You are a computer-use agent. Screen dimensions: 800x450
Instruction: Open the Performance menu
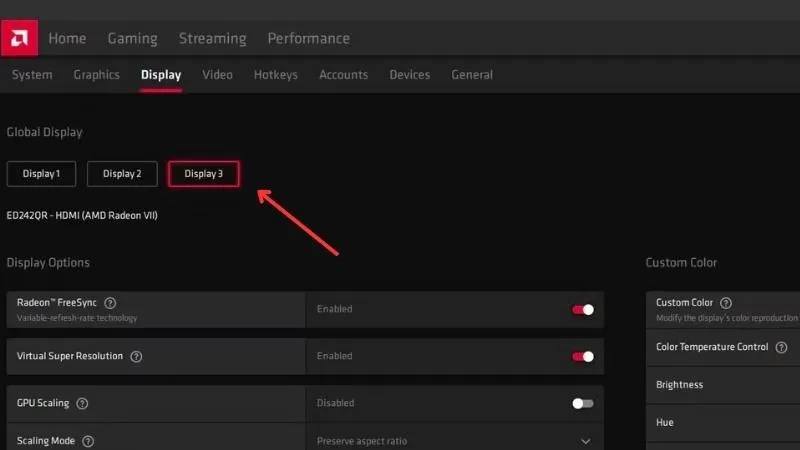pyautogui.click(x=308, y=39)
